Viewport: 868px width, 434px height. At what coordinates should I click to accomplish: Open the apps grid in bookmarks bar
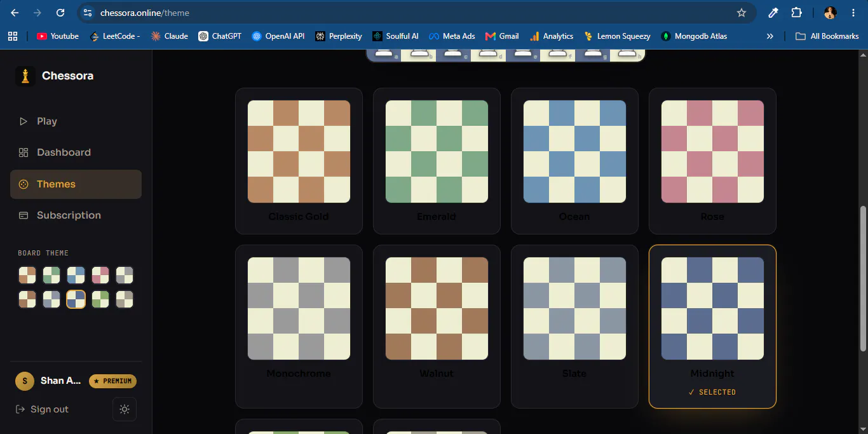[x=13, y=36]
